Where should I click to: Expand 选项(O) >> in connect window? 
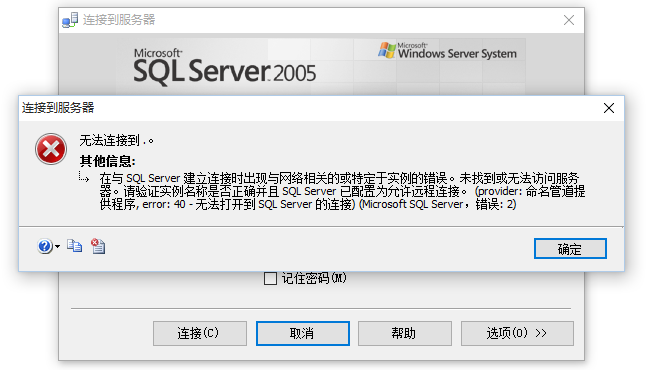pyautogui.click(x=517, y=333)
